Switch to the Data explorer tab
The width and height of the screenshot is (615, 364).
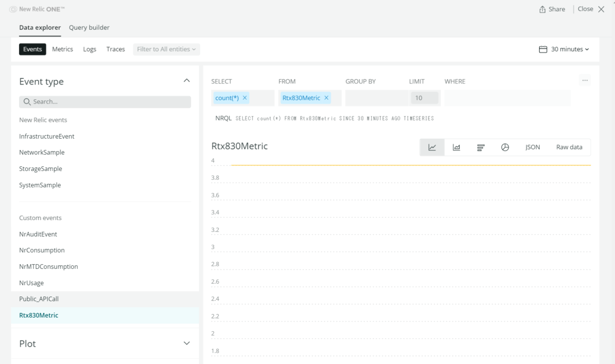(40, 28)
